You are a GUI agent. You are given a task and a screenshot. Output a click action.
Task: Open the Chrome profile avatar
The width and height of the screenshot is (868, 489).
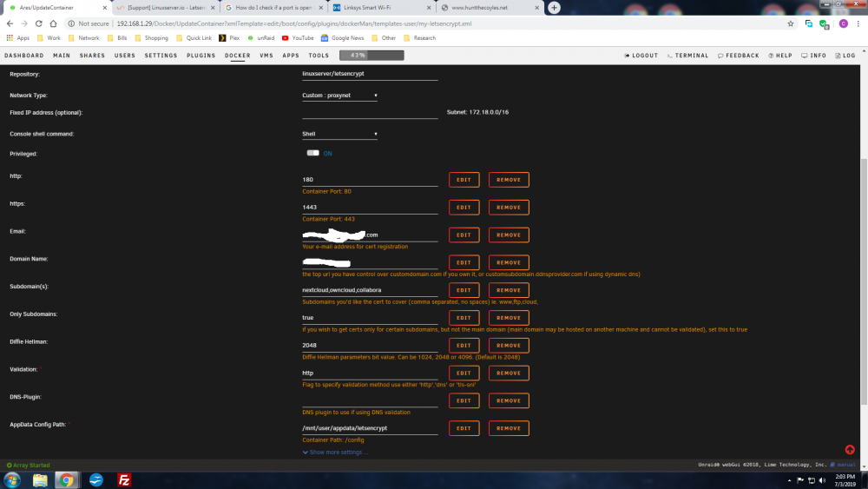coord(843,23)
